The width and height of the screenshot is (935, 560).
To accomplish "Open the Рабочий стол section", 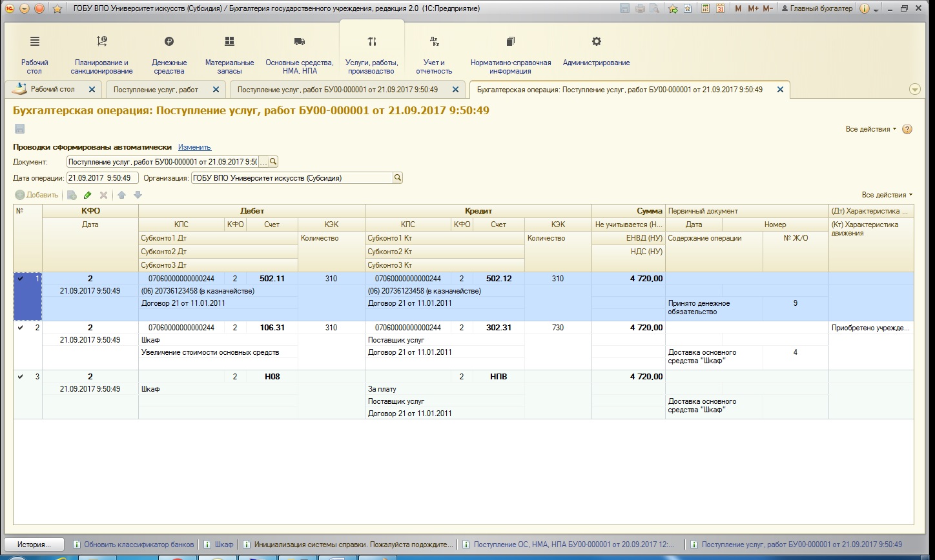I will point(35,55).
